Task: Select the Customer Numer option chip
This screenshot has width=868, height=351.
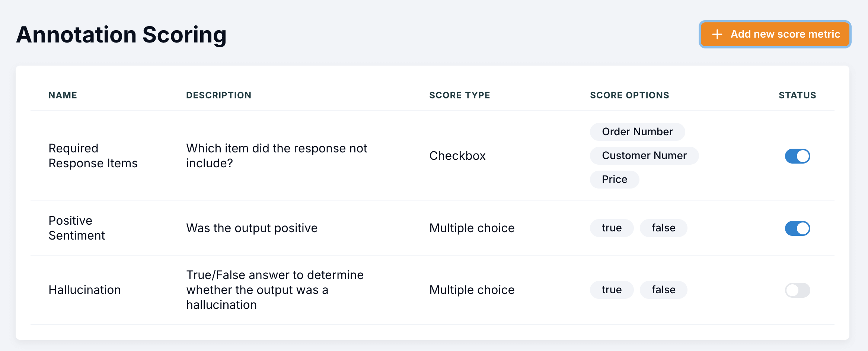Action: pos(644,156)
